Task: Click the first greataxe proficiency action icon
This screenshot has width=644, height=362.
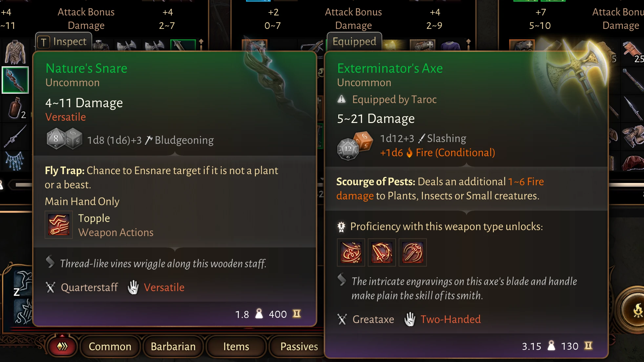Action: pos(351,252)
